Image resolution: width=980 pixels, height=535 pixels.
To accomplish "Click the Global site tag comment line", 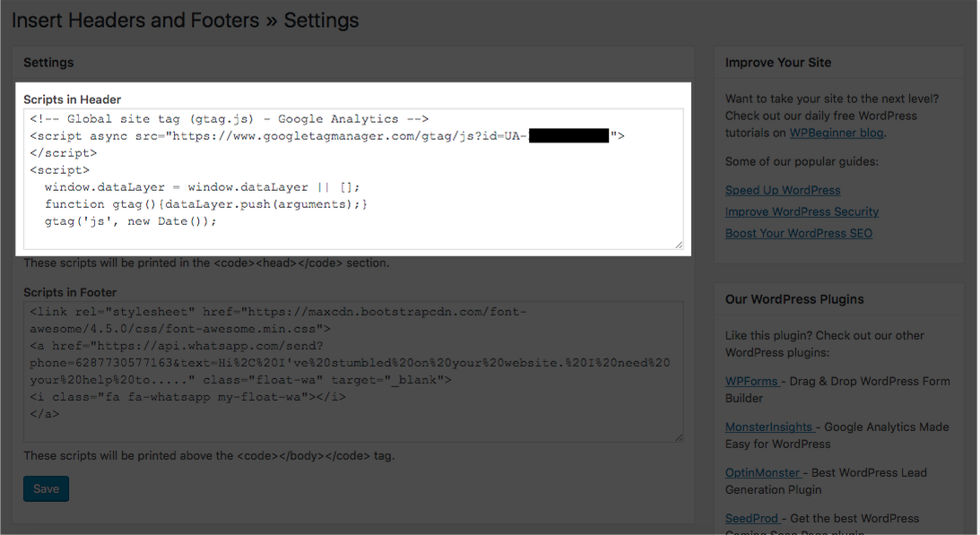I will [x=229, y=119].
